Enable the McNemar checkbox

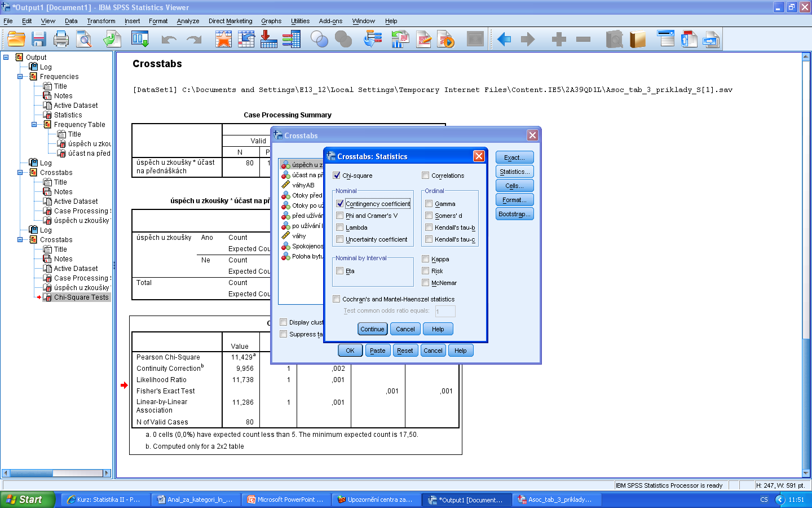point(426,283)
